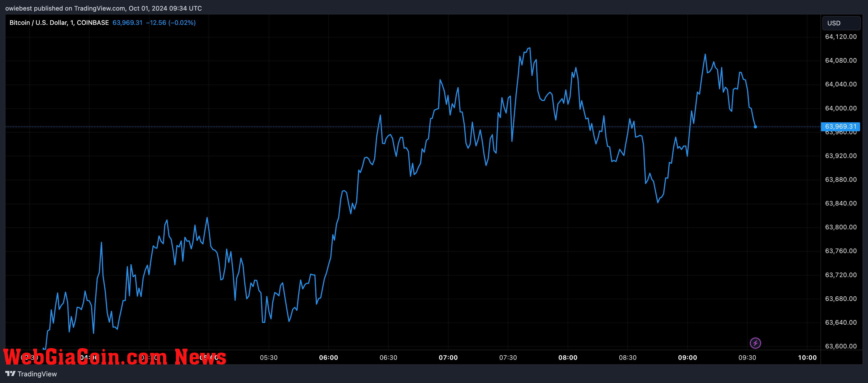Image resolution: width=868 pixels, height=383 pixels.
Task: Click the 63,760.00 price axis label
Action: pyautogui.click(x=841, y=251)
